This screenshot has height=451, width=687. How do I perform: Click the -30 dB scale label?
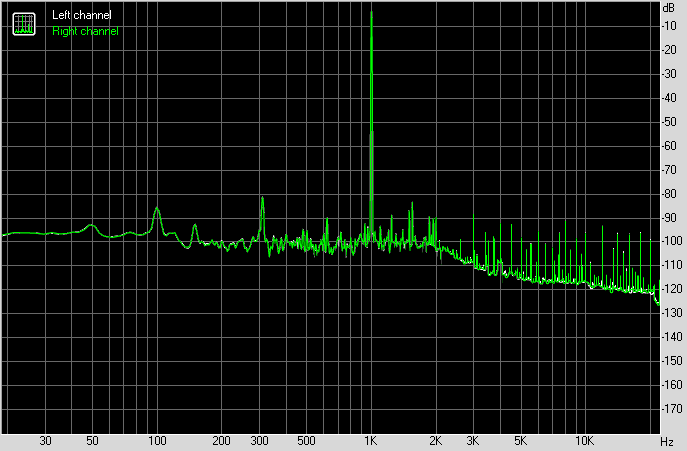669,74
